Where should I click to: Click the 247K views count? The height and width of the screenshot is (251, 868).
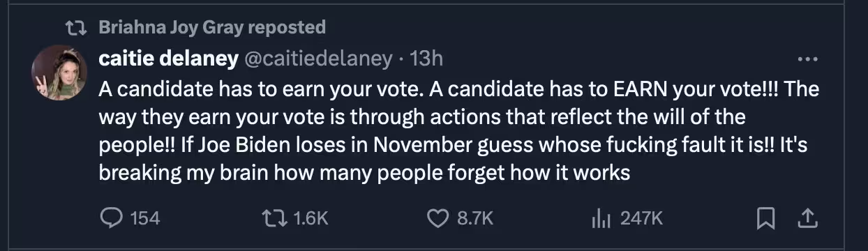pos(641,219)
